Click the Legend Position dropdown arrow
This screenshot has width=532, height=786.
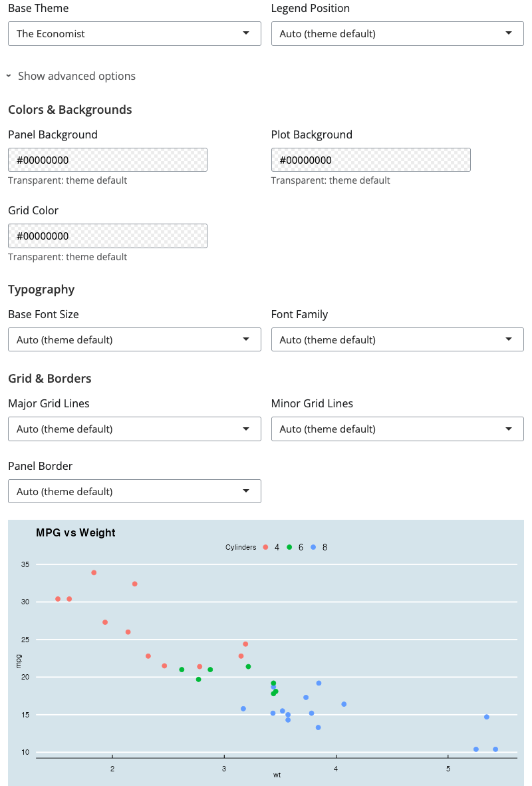[509, 33]
